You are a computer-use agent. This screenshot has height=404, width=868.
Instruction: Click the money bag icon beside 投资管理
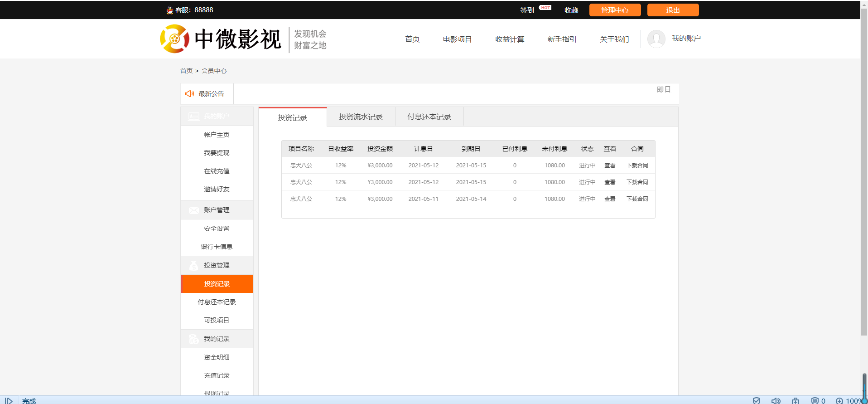point(194,265)
